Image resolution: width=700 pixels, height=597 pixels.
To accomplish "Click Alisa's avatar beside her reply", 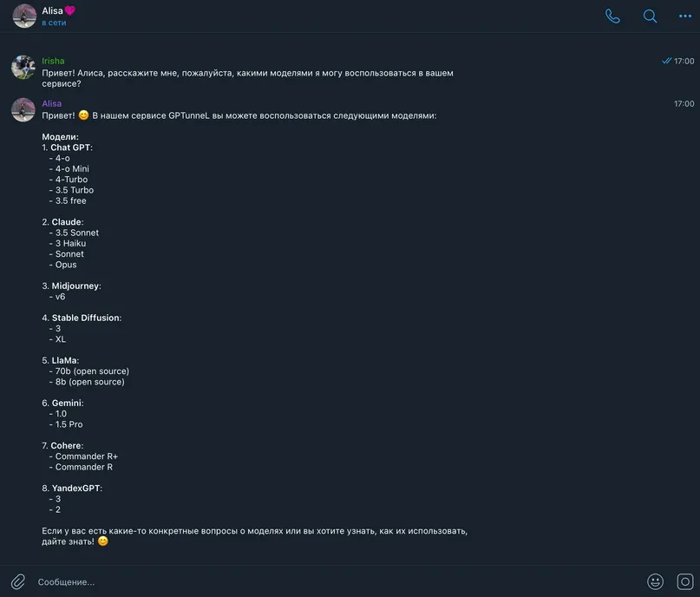I will coord(23,110).
